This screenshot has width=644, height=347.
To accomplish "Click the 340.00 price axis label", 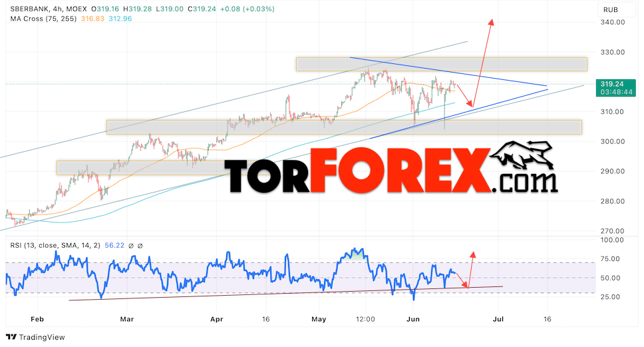I will 612,22.
